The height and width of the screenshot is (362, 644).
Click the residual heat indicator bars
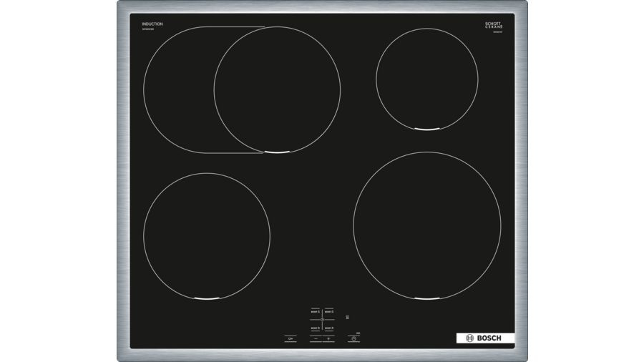click(347, 316)
